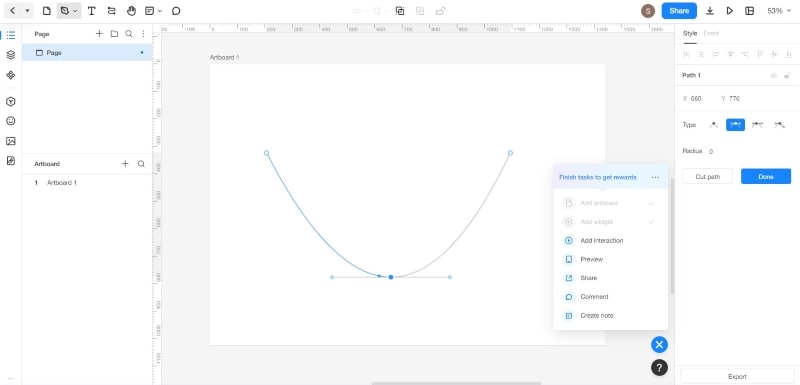Toggle visibility eye icon for Path 1
The width and height of the screenshot is (800, 385).
point(773,75)
